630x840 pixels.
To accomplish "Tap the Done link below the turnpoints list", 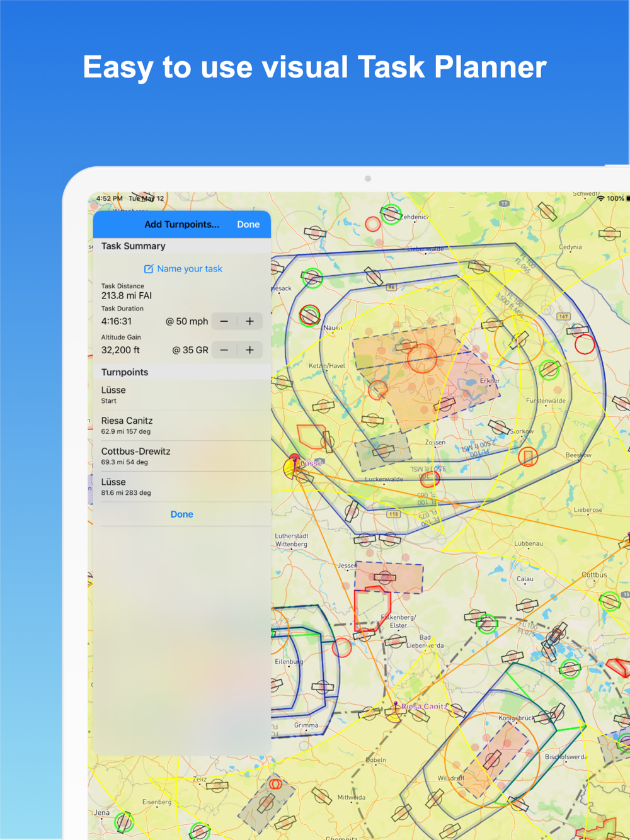I will (182, 514).
